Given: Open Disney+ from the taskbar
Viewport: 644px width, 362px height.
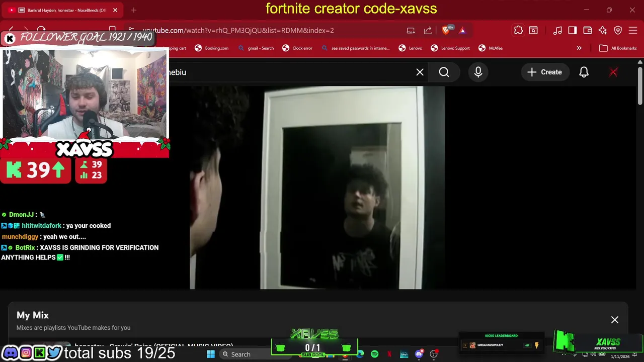Looking at the screenshot, I should tap(404, 354).
